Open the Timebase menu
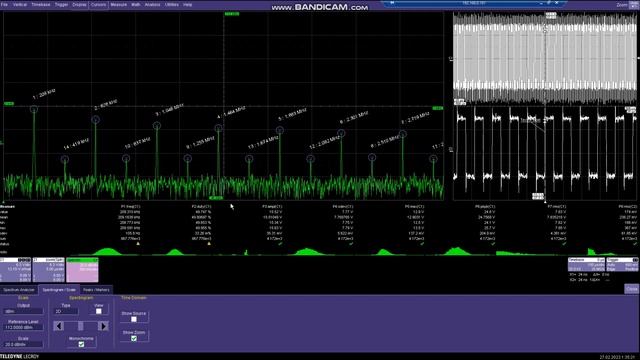 (40, 4)
